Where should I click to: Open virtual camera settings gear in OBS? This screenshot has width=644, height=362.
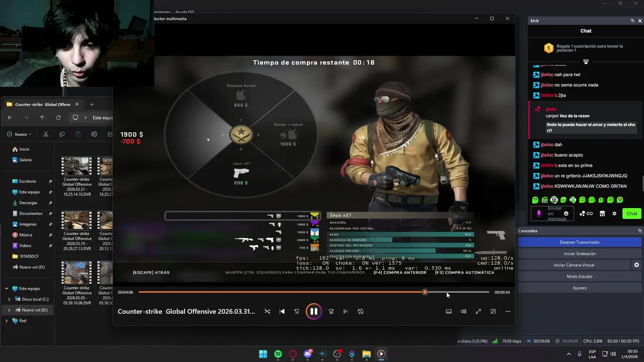click(x=636, y=265)
